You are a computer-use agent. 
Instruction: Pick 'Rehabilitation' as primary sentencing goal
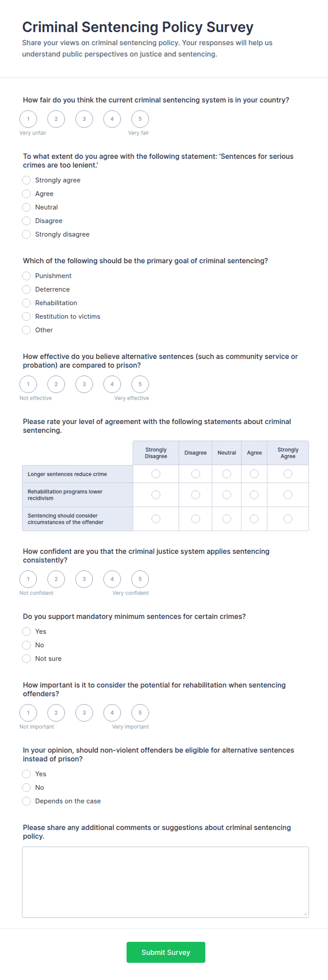pos(26,303)
